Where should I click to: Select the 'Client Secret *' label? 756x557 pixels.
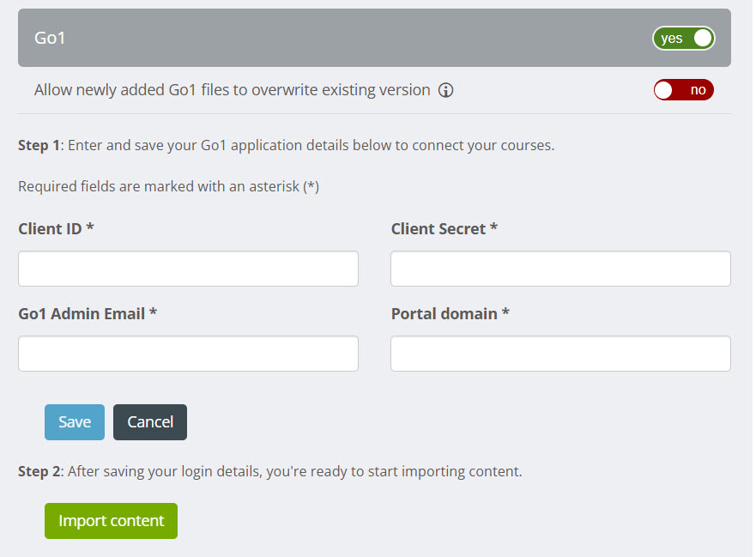(x=444, y=228)
